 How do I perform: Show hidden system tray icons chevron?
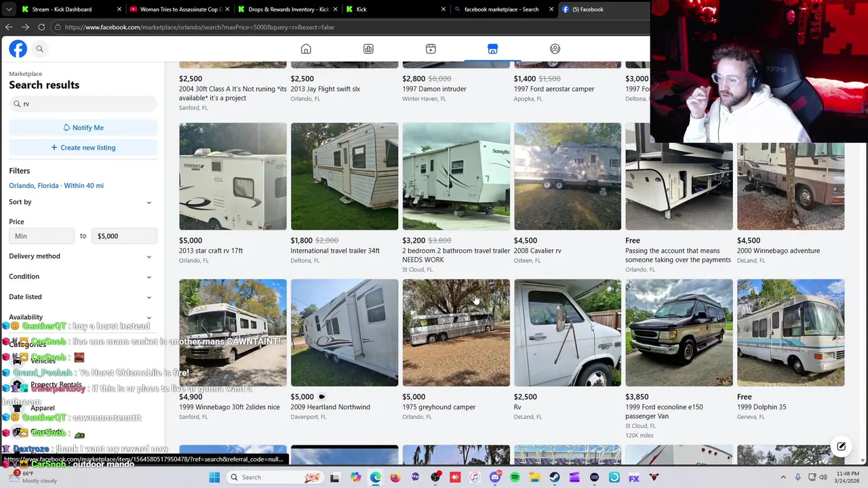pyautogui.click(x=783, y=477)
